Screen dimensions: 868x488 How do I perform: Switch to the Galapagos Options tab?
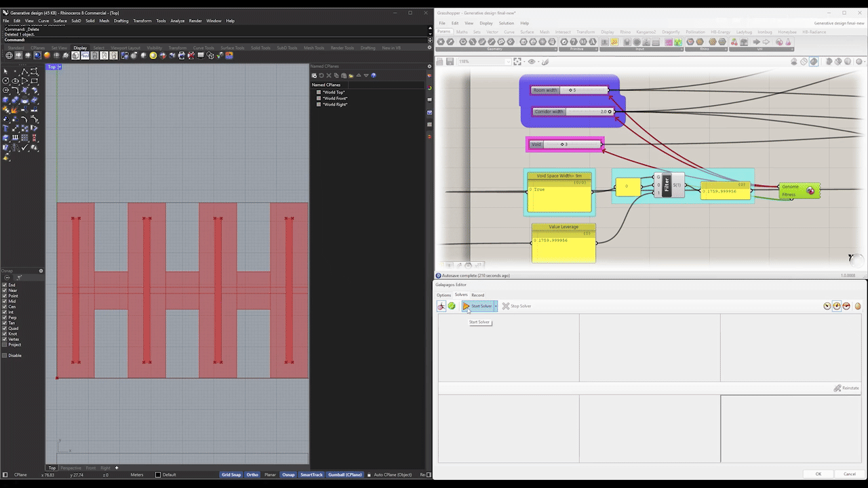coord(443,295)
